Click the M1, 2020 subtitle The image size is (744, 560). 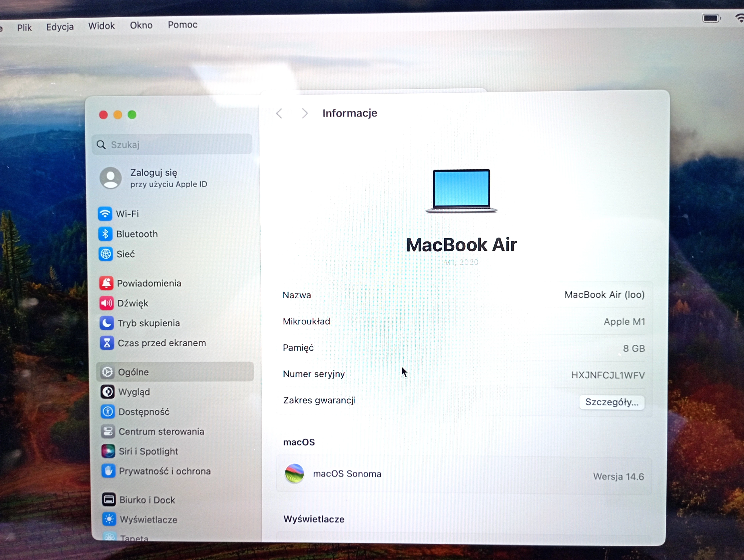click(x=461, y=262)
